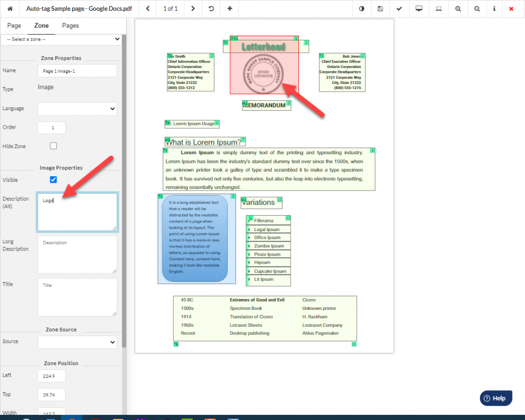Open the Select a zone dropdown

pyautogui.click(x=62, y=39)
